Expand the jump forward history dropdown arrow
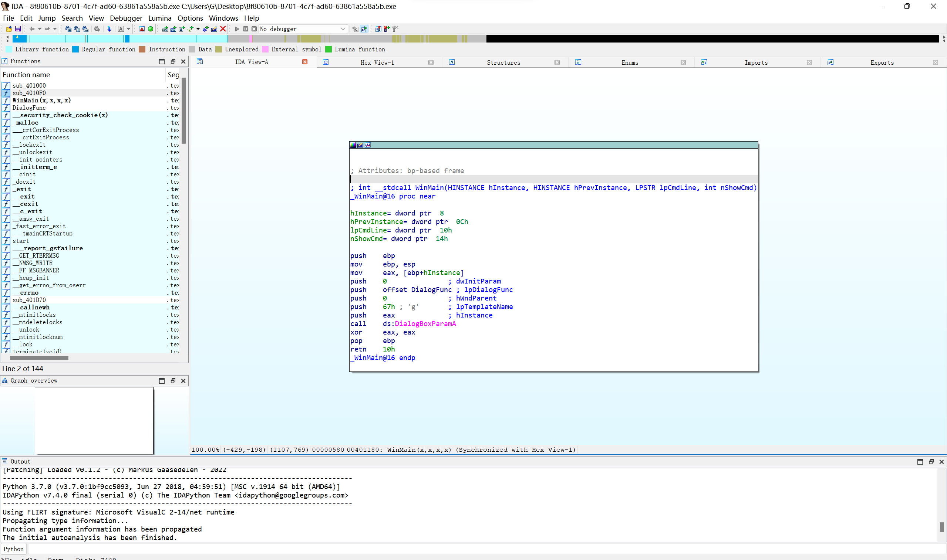The image size is (947, 560). pyautogui.click(x=55, y=29)
